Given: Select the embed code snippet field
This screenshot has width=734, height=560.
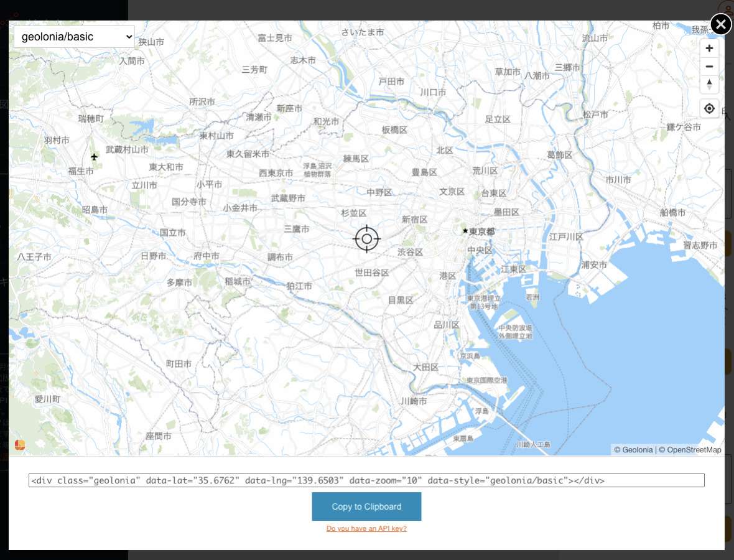Looking at the screenshot, I should click(x=366, y=480).
